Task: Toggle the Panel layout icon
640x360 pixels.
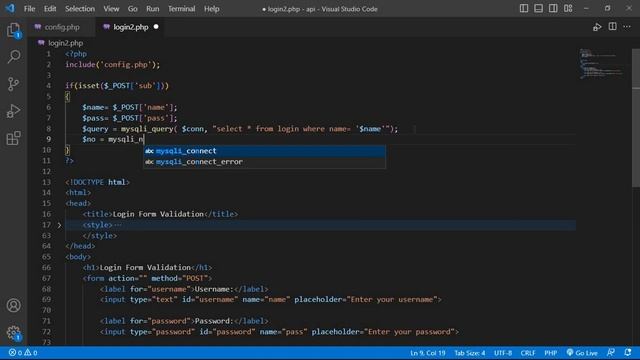Action: pyautogui.click(x=538, y=9)
